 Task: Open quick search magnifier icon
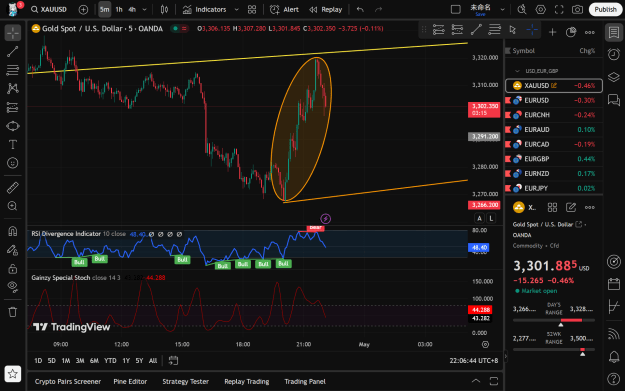(x=522, y=10)
